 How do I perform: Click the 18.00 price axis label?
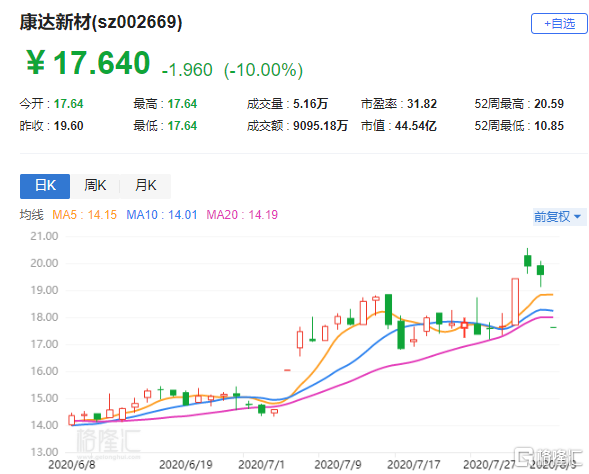pos(44,317)
